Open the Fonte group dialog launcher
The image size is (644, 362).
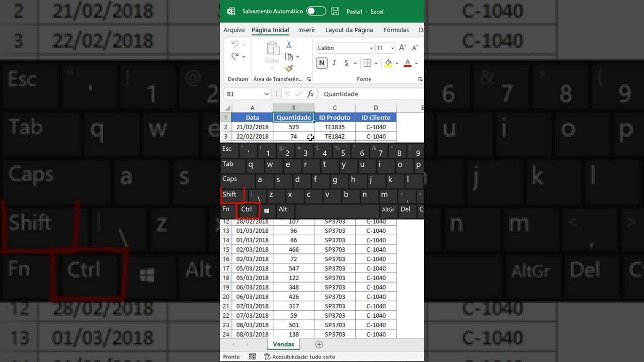click(420, 79)
